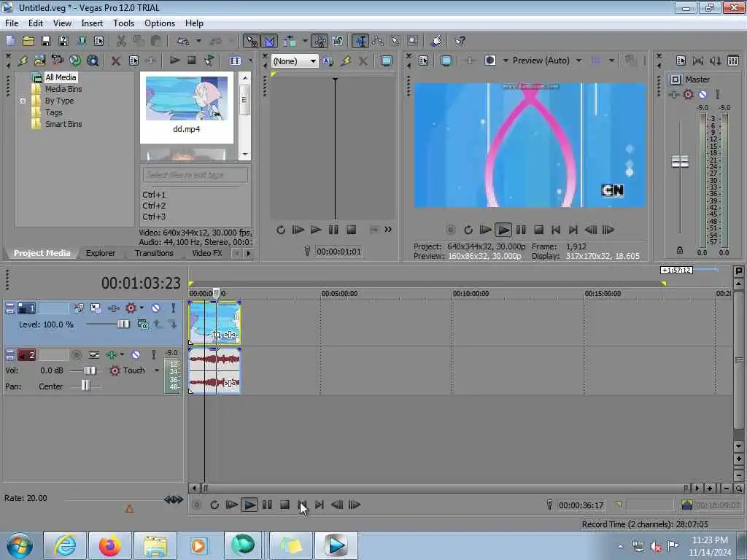Open Preview (Auto) quality dropdown arrow
The height and width of the screenshot is (560, 747).
(578, 61)
